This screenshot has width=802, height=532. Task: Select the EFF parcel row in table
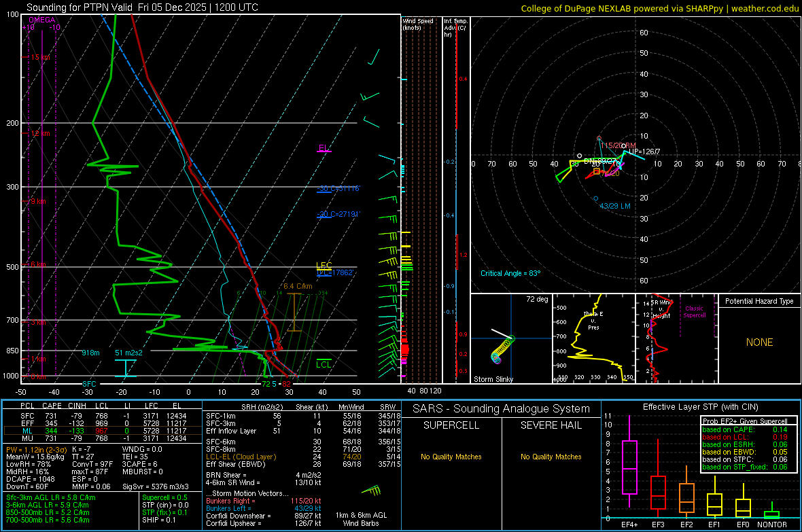pyautogui.click(x=103, y=423)
